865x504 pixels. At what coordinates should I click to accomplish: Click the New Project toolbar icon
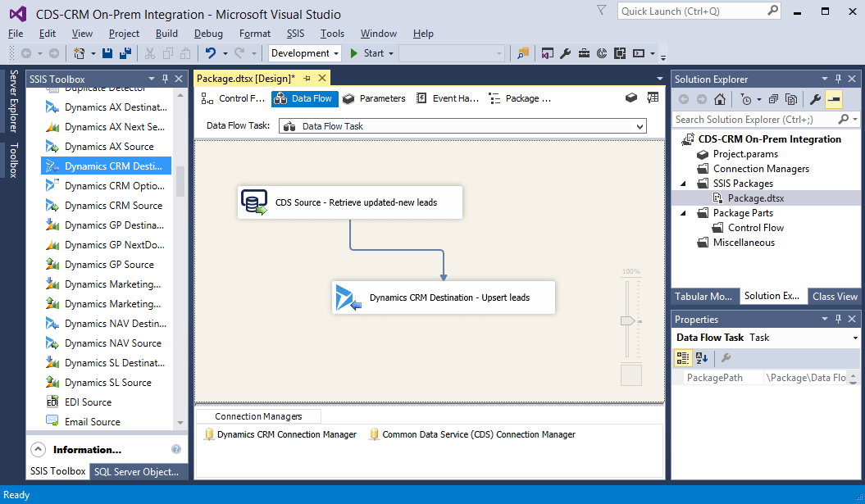79,53
